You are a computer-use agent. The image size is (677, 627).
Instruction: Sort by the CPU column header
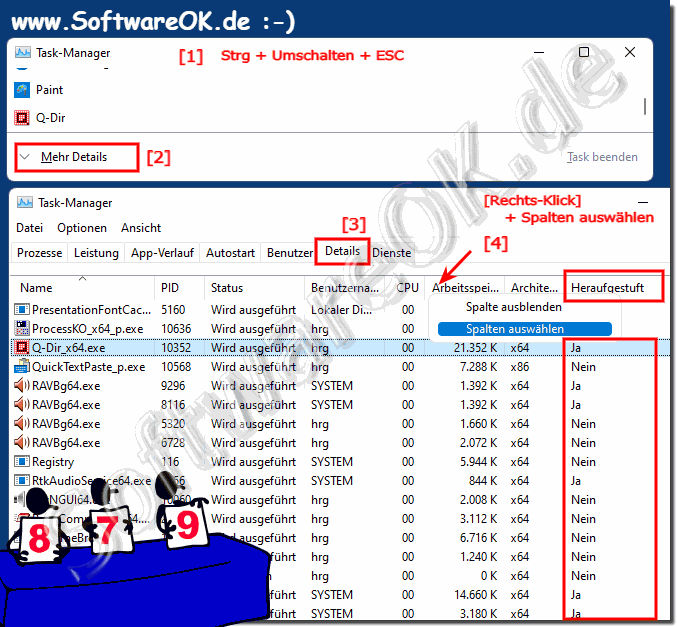tap(408, 288)
